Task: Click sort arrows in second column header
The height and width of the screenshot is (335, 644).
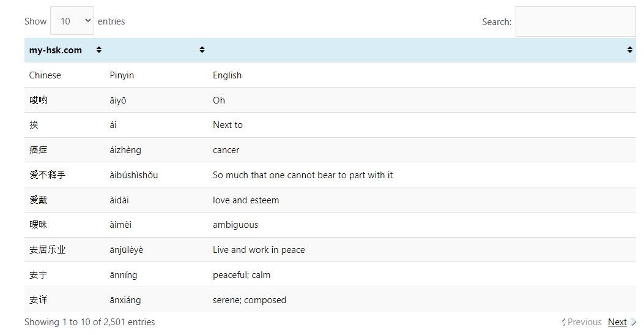Action: tap(202, 50)
